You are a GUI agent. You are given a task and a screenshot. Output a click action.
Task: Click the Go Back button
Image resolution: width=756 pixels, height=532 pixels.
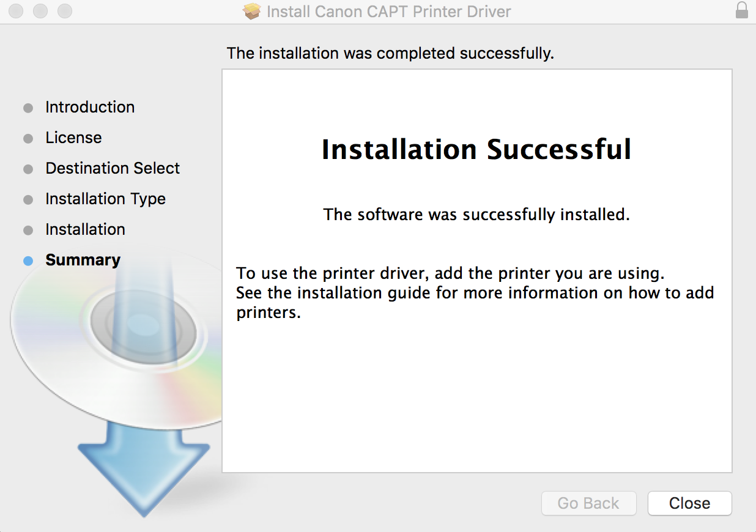point(588,503)
